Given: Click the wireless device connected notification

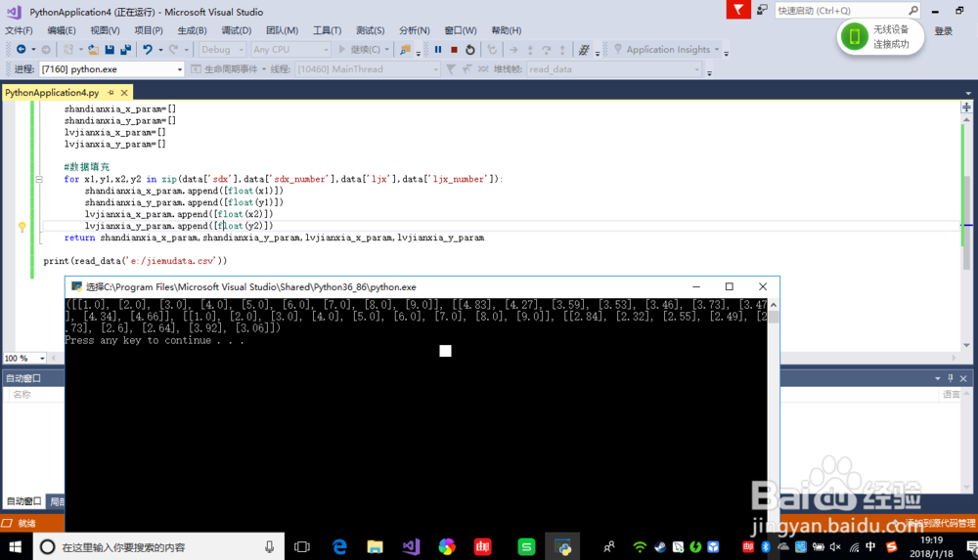Looking at the screenshot, I should pyautogui.click(x=880, y=37).
